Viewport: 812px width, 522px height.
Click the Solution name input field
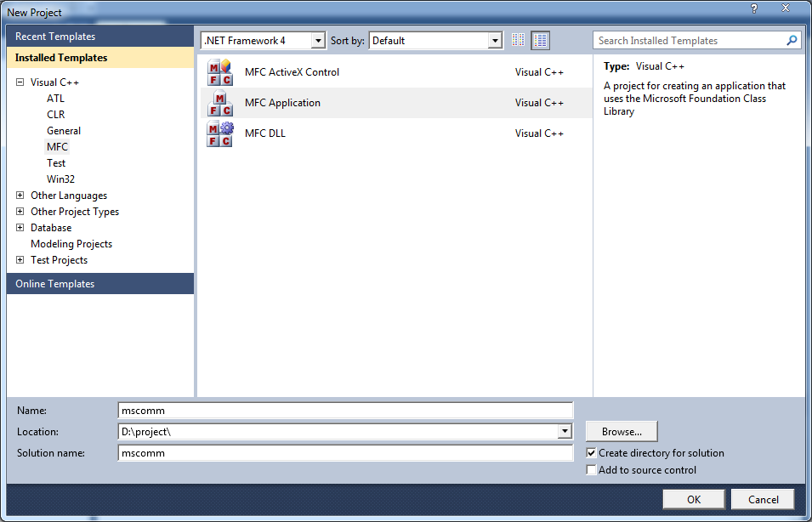(x=345, y=452)
